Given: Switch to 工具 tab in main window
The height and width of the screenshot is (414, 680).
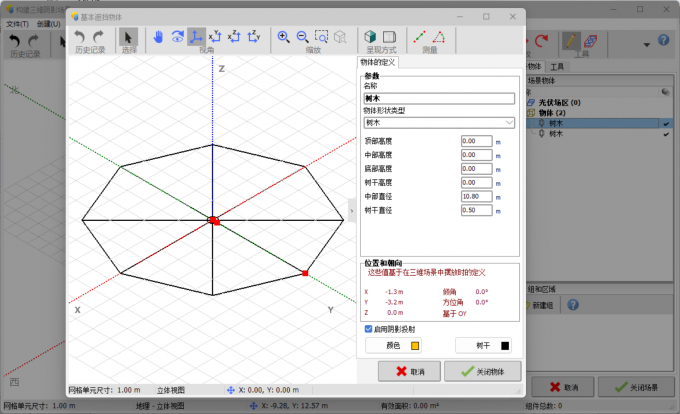Looking at the screenshot, I should [x=557, y=67].
